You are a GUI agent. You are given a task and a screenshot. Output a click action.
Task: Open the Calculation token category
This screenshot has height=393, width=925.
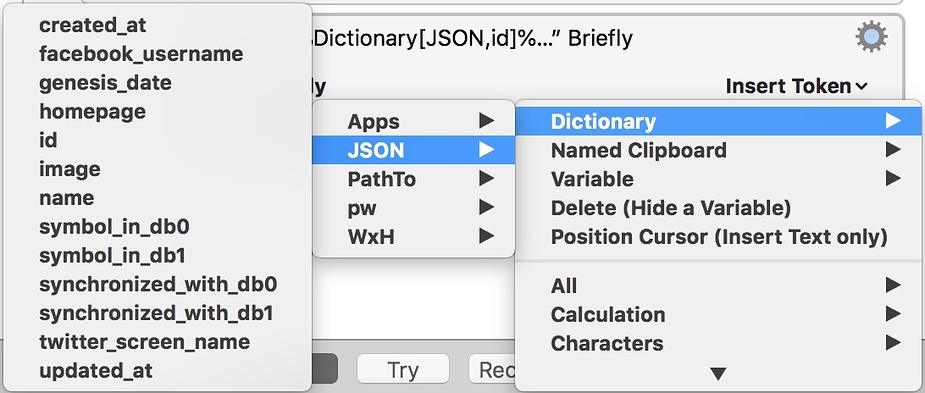click(x=719, y=315)
